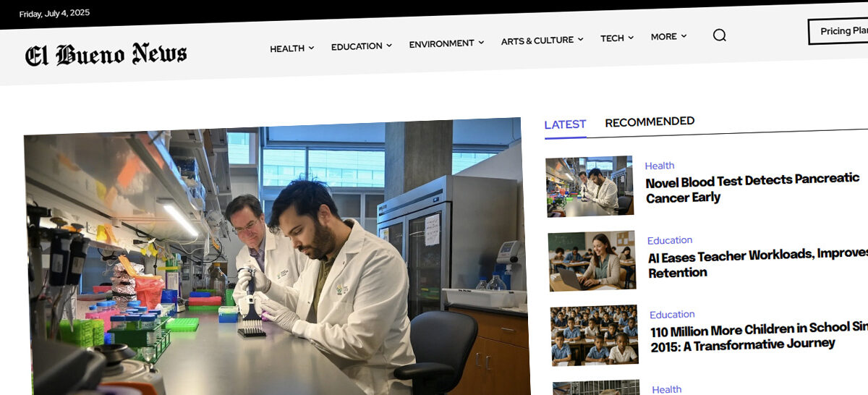Click the schoolchildren classroom thumbnail
Image resolution: width=868 pixels, height=395 pixels.
[x=595, y=334]
